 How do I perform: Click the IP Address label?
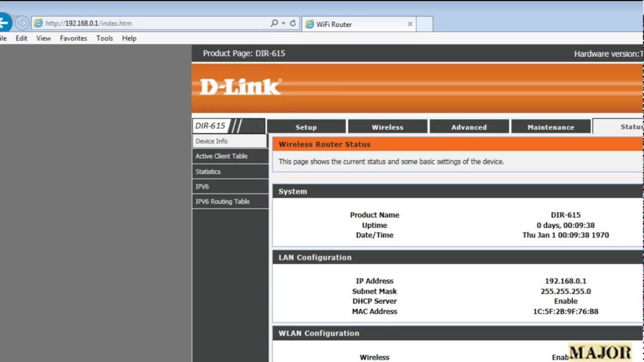click(x=374, y=281)
